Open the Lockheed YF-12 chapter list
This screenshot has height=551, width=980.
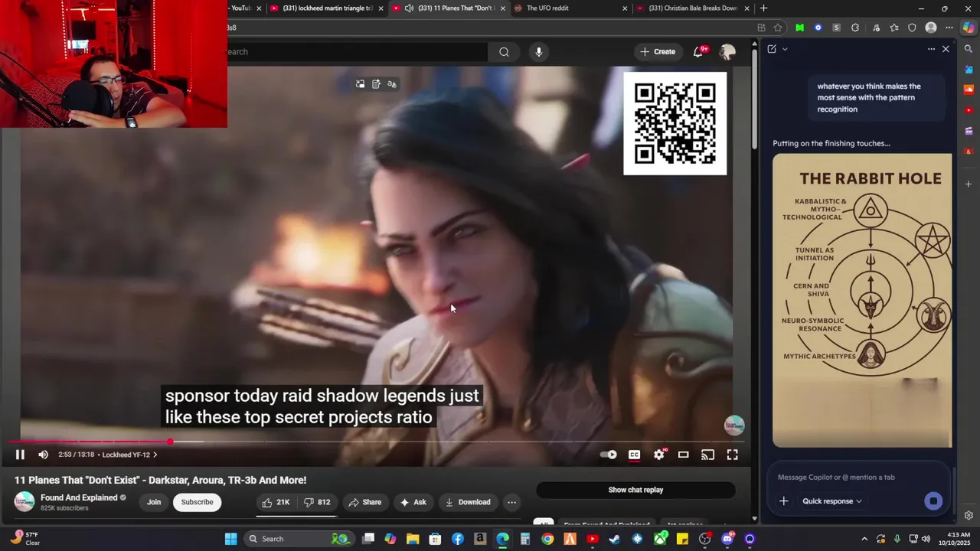click(129, 455)
